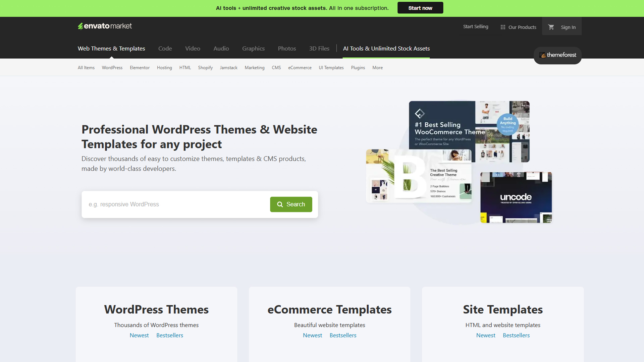This screenshot has height=362, width=644.
Task: Open the HTML submenu item
Action: [185, 68]
